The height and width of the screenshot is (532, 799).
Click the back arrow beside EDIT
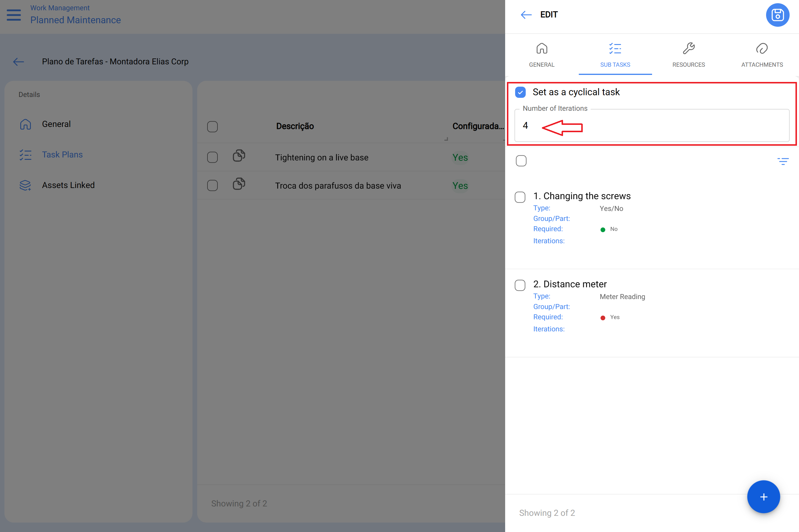pos(526,15)
